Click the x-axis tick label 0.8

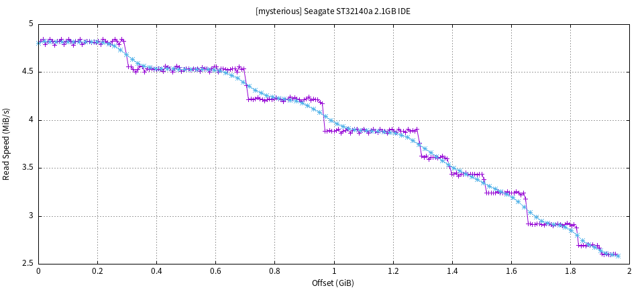coord(274,271)
